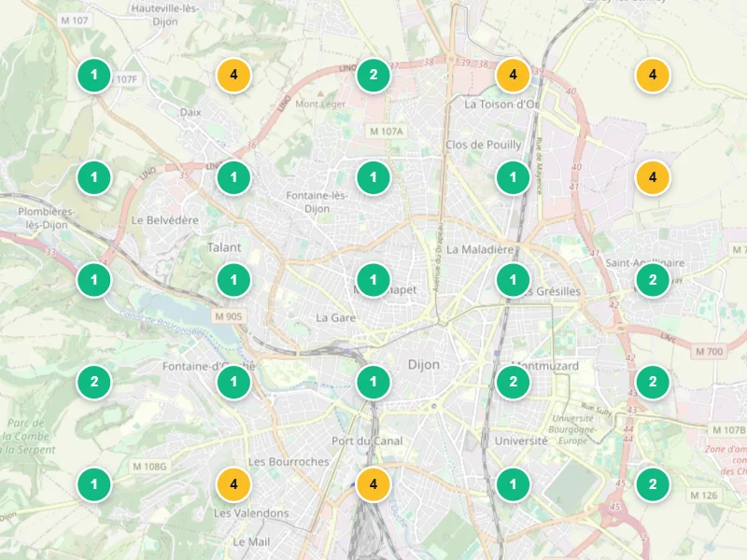Screen dimensions: 747x560
Task: Expand yellow cluster 4 above La Toison d'Or
Action: click(513, 75)
